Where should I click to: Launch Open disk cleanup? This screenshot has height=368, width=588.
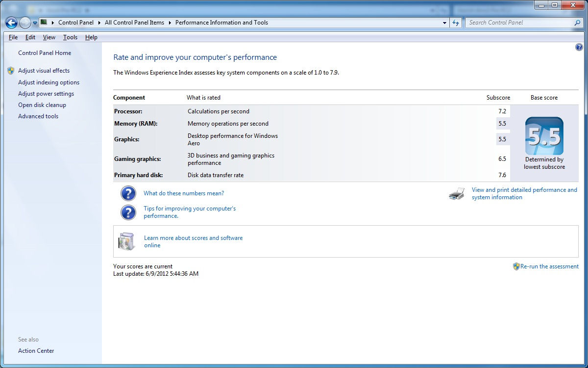click(x=42, y=105)
